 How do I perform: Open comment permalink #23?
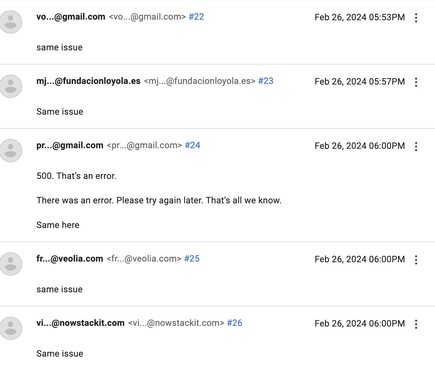coord(266,81)
